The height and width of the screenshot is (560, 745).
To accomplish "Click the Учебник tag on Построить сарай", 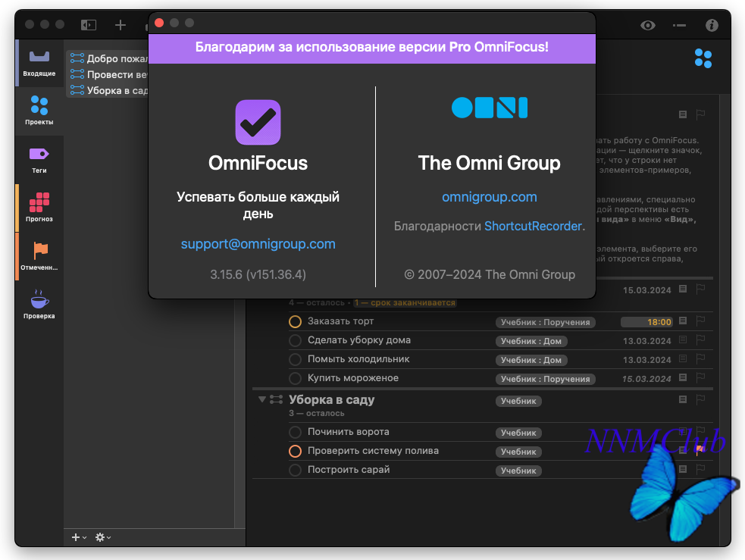I will pyautogui.click(x=518, y=471).
